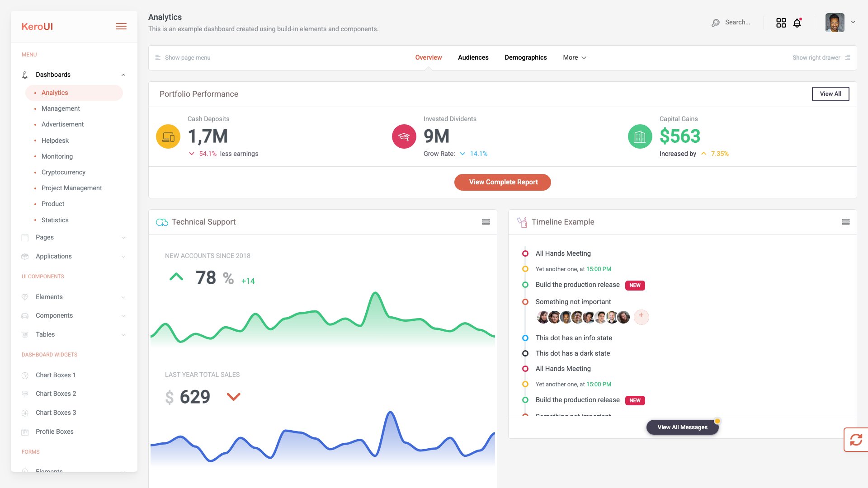Open the More dropdown

[574, 57]
